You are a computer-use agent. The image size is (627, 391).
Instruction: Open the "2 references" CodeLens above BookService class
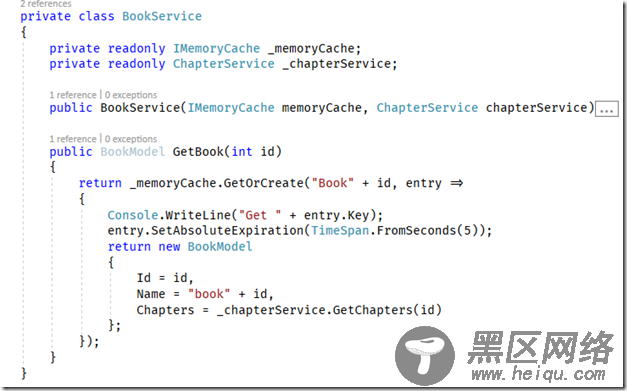[46, 4]
